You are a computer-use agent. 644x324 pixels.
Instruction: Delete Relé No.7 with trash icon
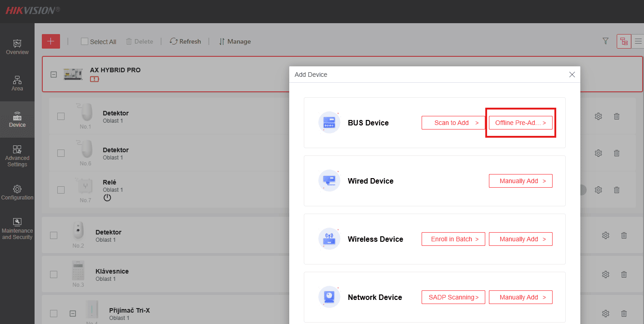[x=617, y=190]
